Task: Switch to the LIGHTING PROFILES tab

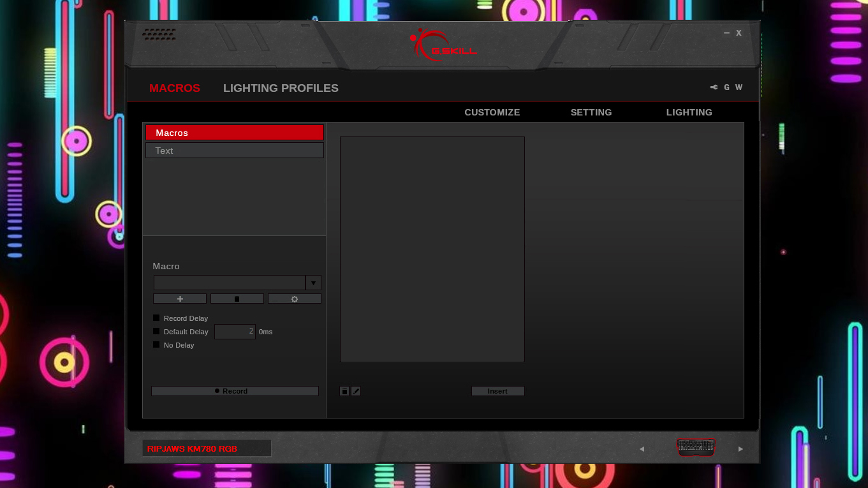Action: point(281,88)
